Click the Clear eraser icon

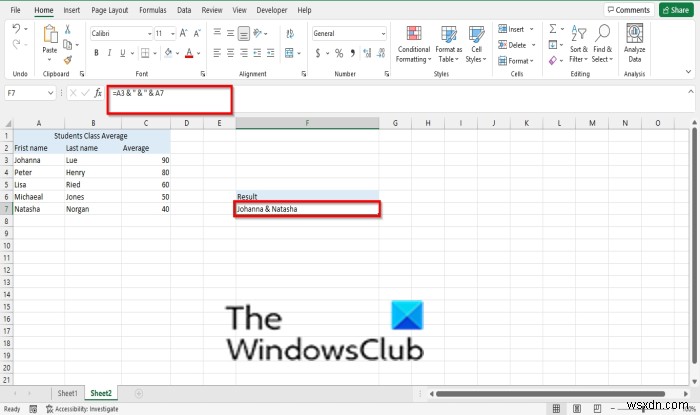(x=553, y=60)
